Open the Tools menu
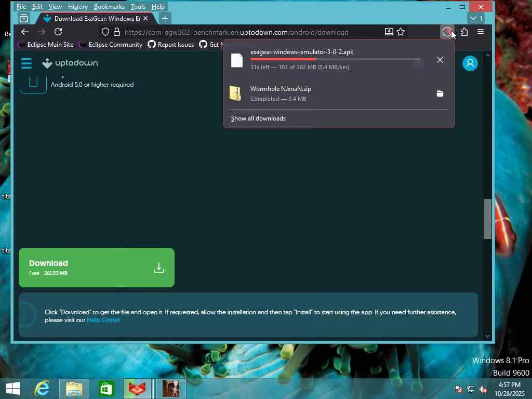Viewport: 532px width, 399px height. 138,6
